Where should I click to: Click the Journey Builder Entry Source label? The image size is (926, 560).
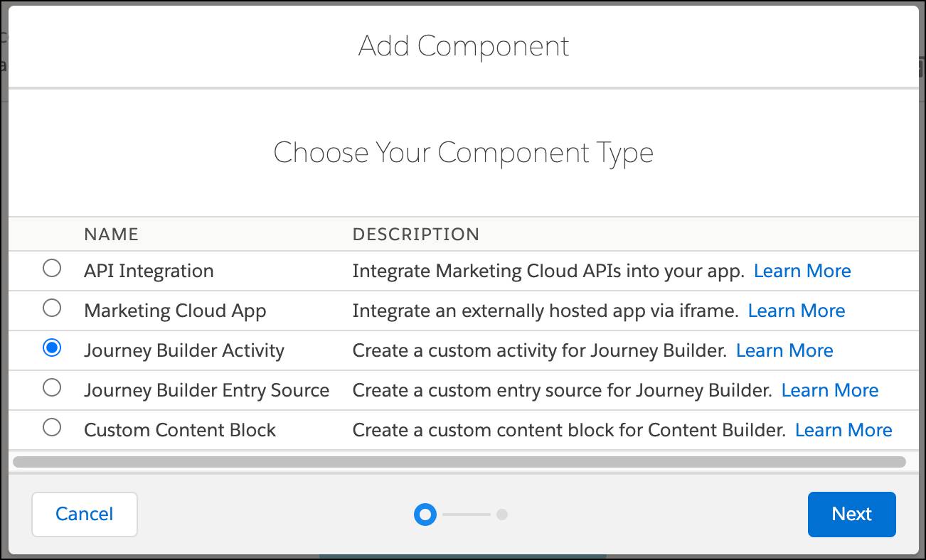click(206, 390)
